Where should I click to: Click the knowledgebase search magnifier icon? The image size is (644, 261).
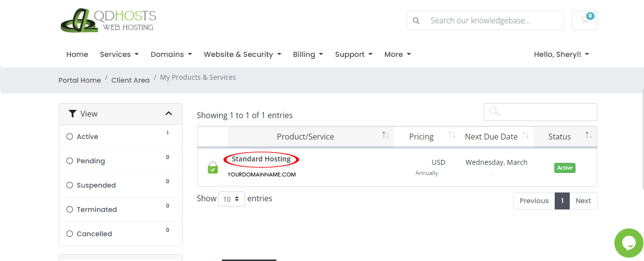(416, 21)
